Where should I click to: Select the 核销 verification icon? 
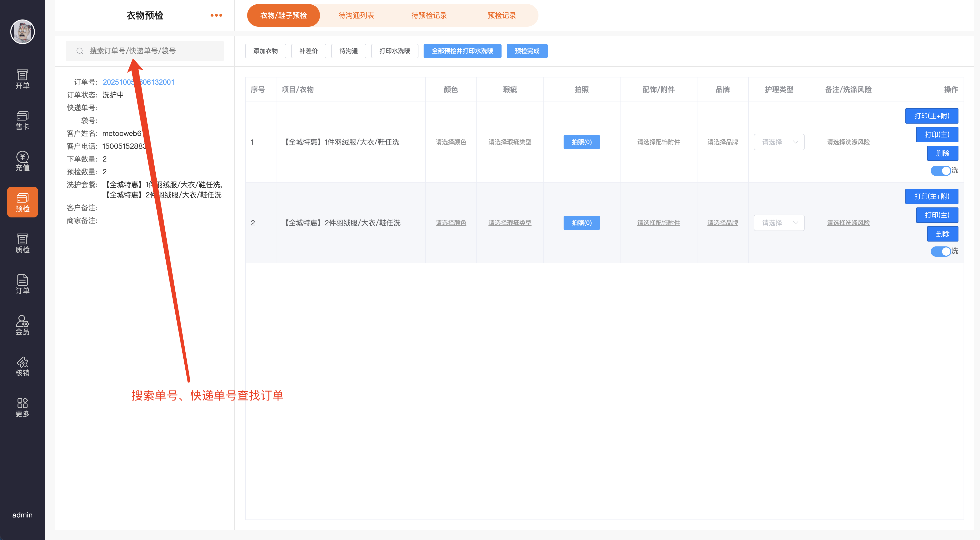[23, 366]
